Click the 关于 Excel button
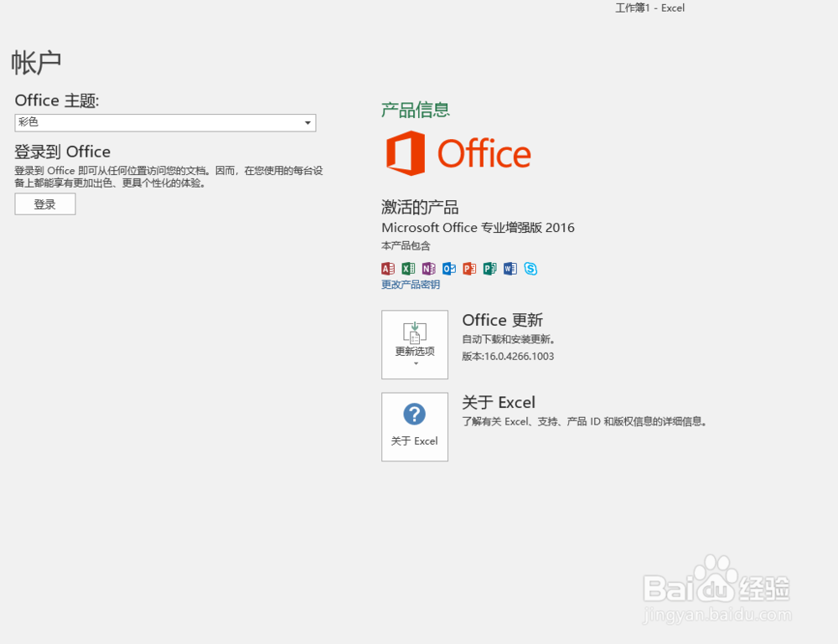 (x=415, y=426)
